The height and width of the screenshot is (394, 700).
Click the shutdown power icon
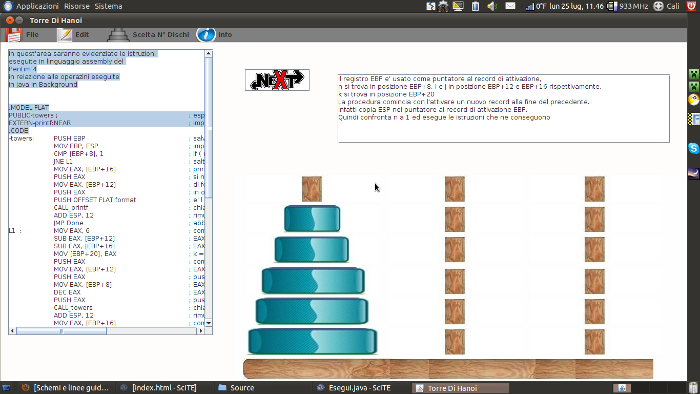(x=692, y=6)
